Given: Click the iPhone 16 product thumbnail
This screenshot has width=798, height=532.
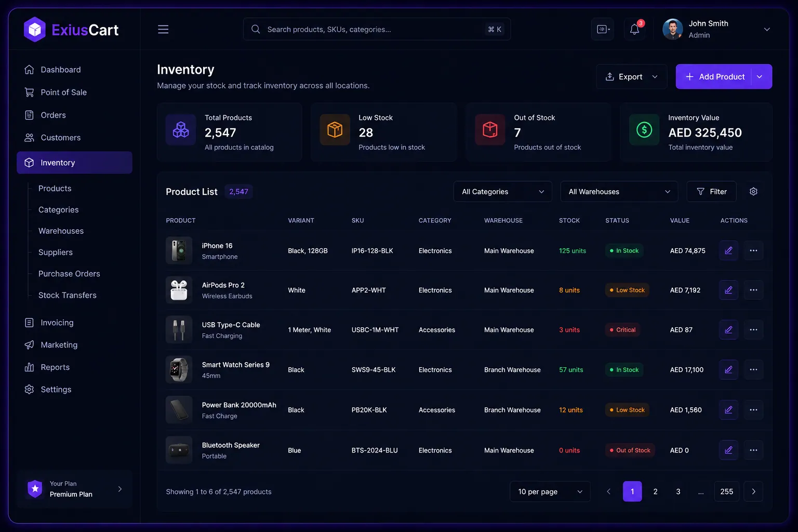Looking at the screenshot, I should (x=179, y=250).
